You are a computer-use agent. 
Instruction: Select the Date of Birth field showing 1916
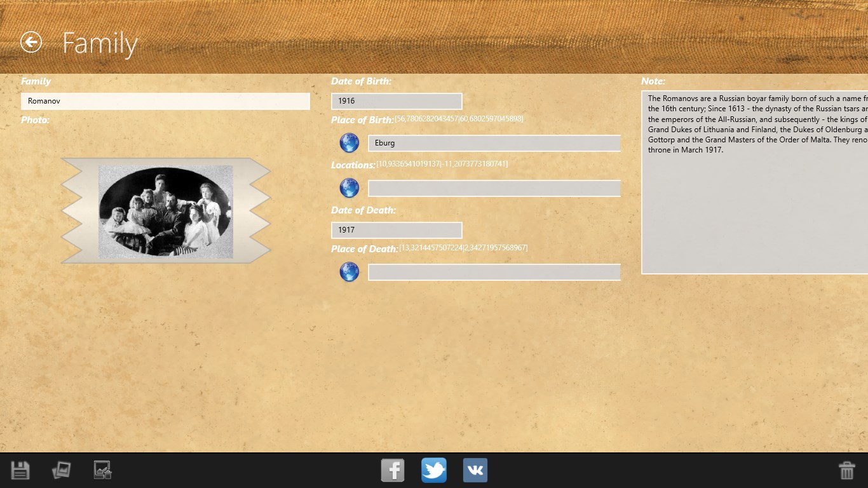click(x=397, y=101)
